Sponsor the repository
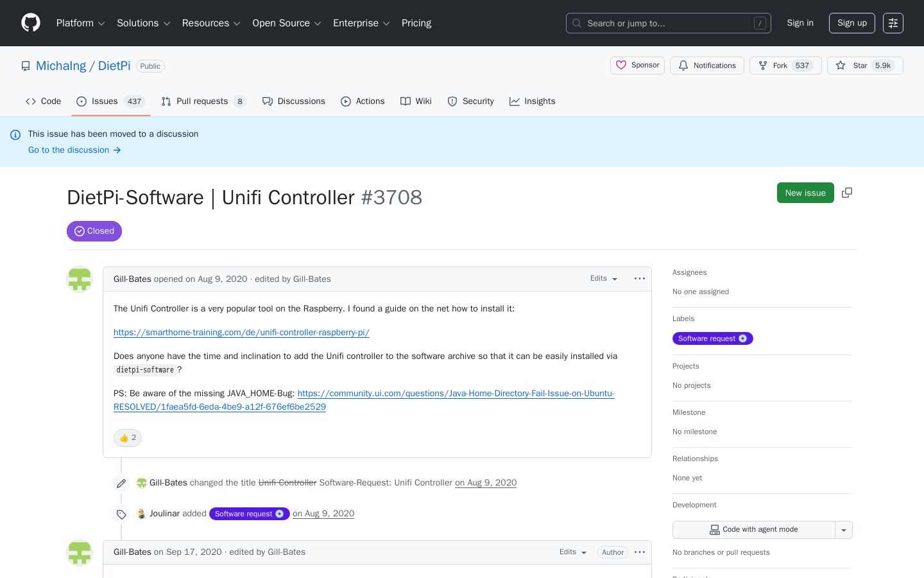 (638, 66)
